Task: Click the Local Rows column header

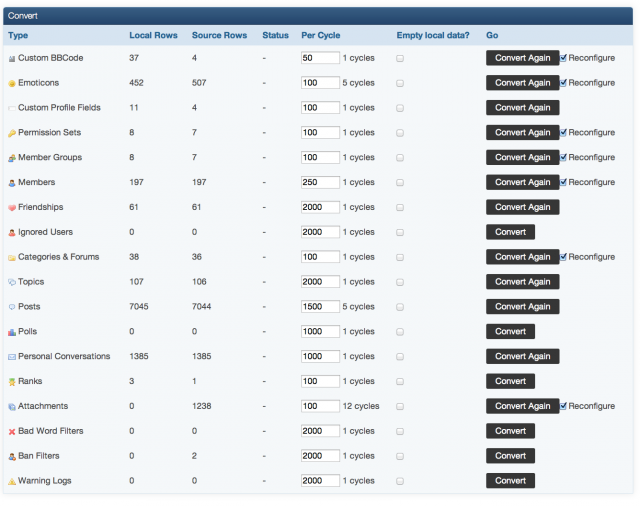Action: [x=153, y=36]
